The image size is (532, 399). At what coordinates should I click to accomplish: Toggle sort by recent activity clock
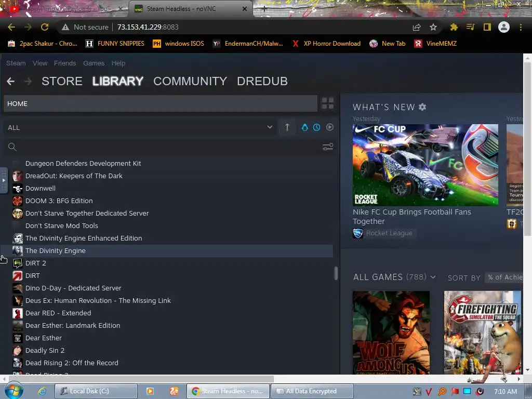tap(316, 127)
